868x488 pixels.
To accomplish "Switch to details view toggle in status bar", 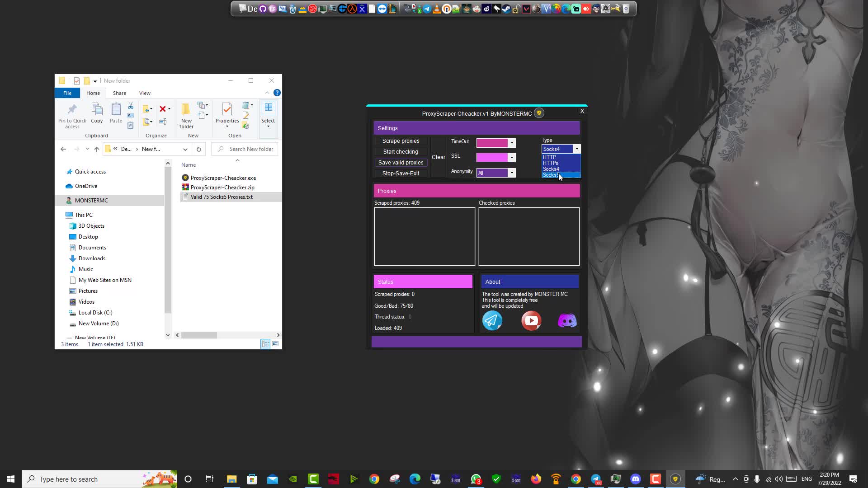I will tap(265, 344).
